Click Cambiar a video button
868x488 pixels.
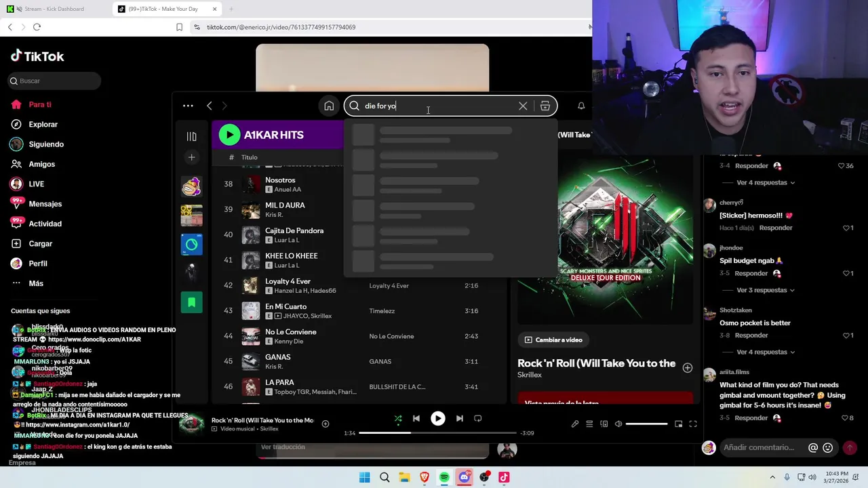(553, 340)
